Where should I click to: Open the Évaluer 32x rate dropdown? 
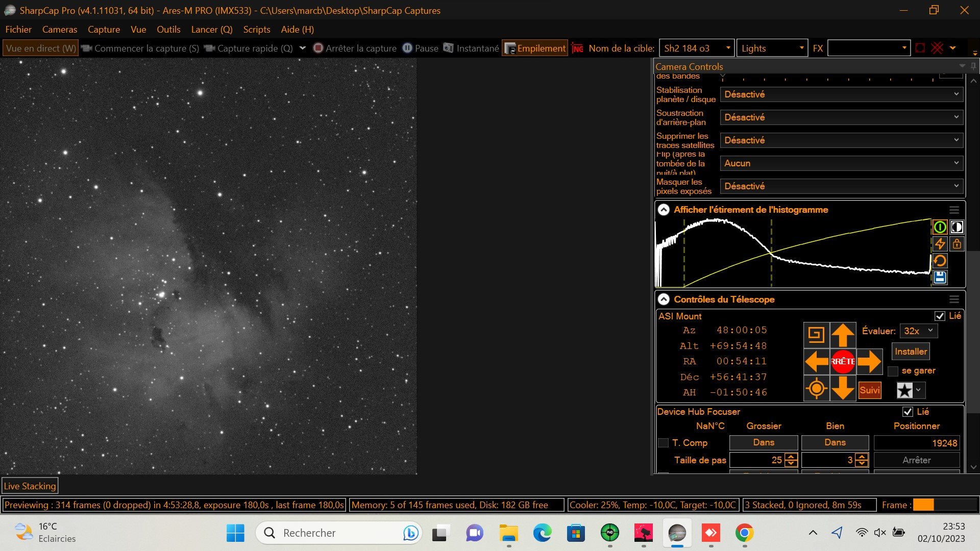[918, 331]
